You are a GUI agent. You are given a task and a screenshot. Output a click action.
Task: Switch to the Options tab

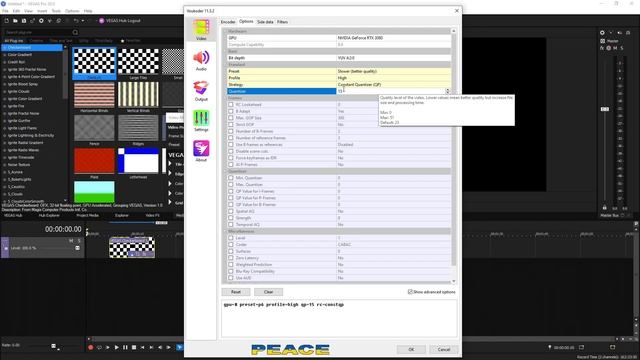tap(246, 22)
